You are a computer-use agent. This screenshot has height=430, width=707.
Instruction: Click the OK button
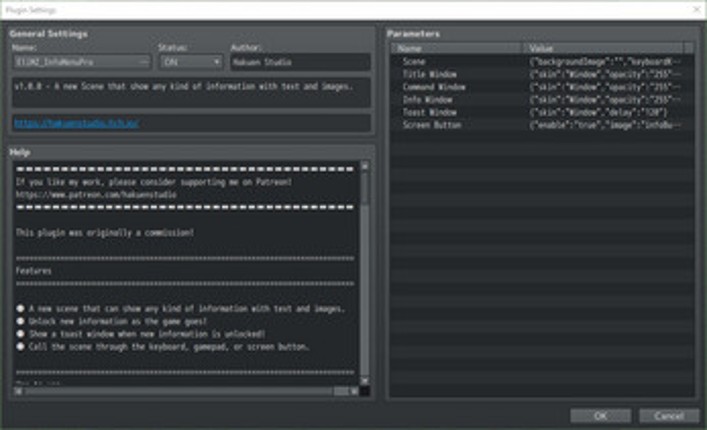point(600,416)
